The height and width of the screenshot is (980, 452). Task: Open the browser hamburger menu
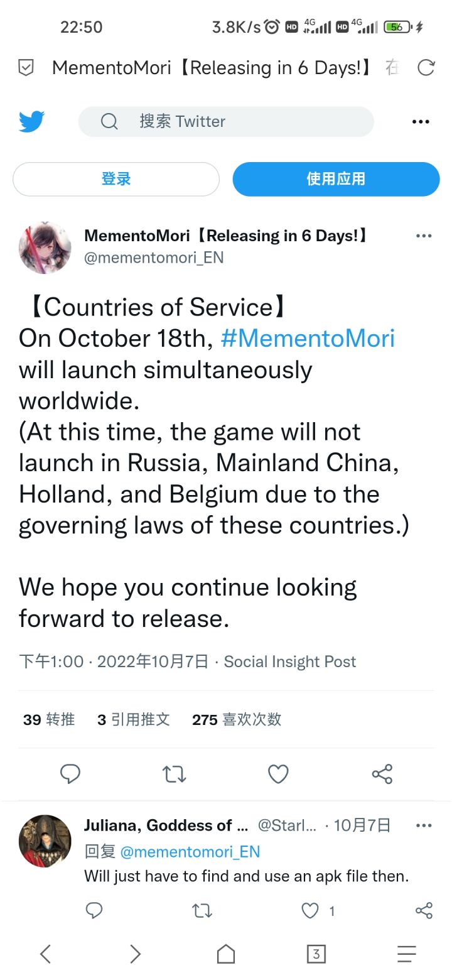coord(407,954)
